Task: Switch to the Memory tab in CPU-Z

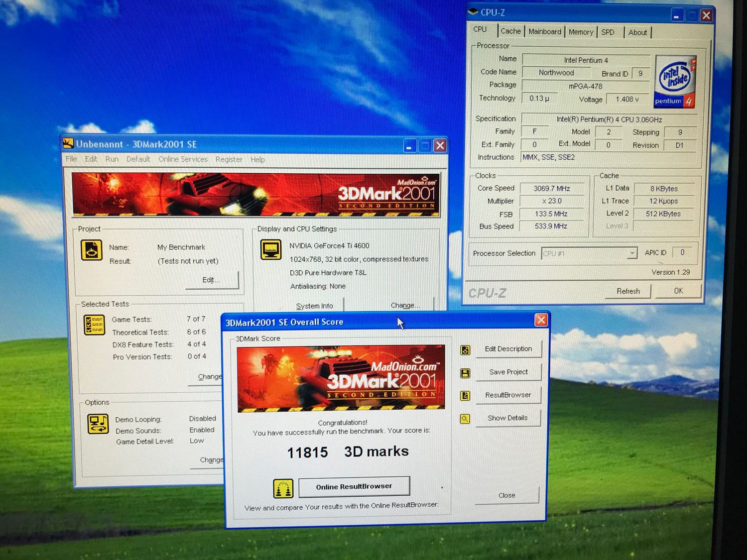Action: click(581, 32)
